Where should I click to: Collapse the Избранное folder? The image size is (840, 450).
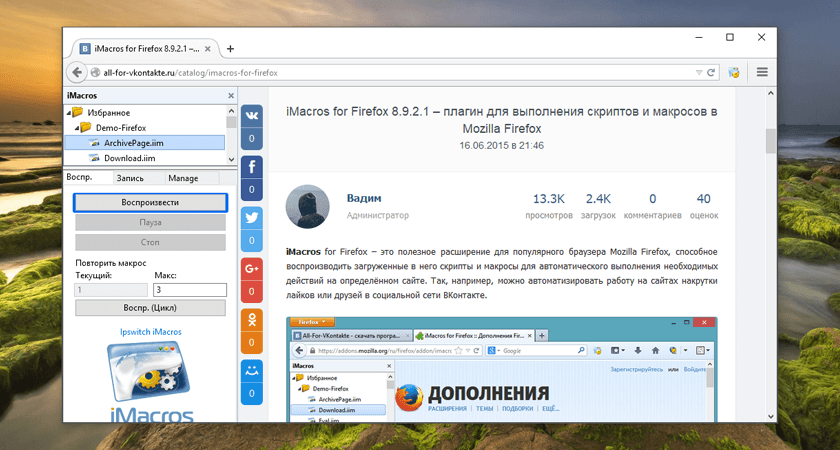coord(69,112)
